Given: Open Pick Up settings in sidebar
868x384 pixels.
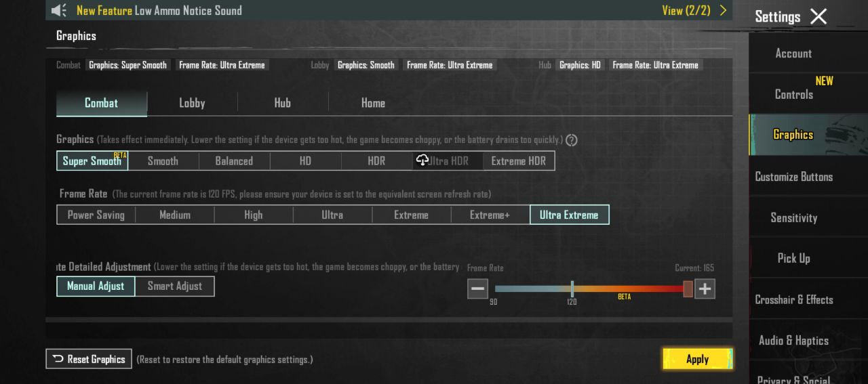Looking at the screenshot, I should pos(794,258).
